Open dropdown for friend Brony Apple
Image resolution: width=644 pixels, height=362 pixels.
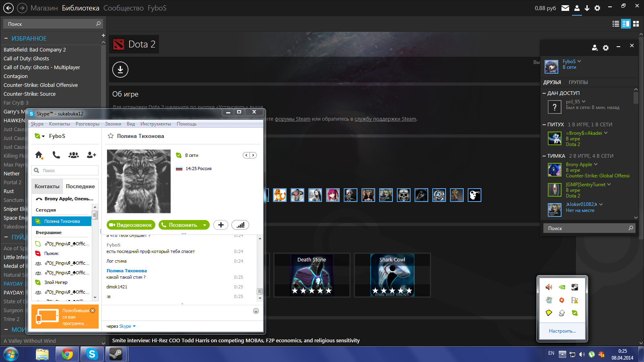tap(596, 164)
